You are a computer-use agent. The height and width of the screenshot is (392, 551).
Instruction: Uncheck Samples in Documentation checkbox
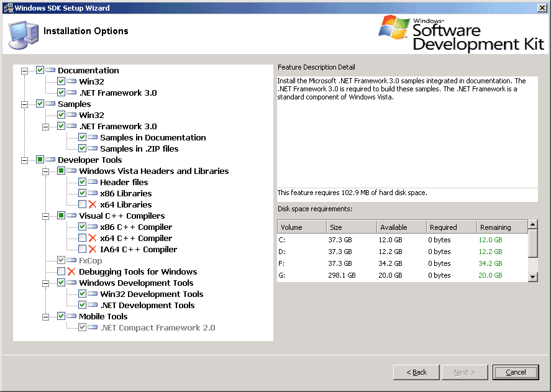pos(82,137)
